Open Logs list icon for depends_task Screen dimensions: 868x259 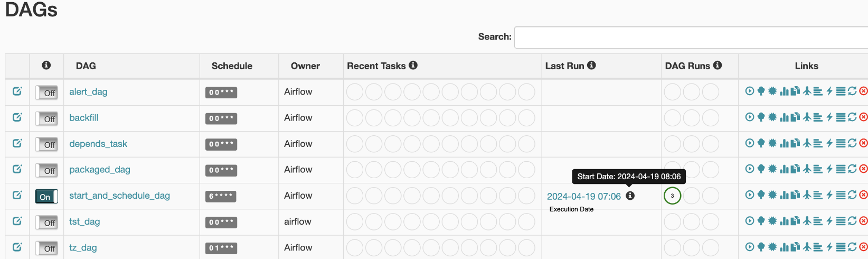coord(841,143)
